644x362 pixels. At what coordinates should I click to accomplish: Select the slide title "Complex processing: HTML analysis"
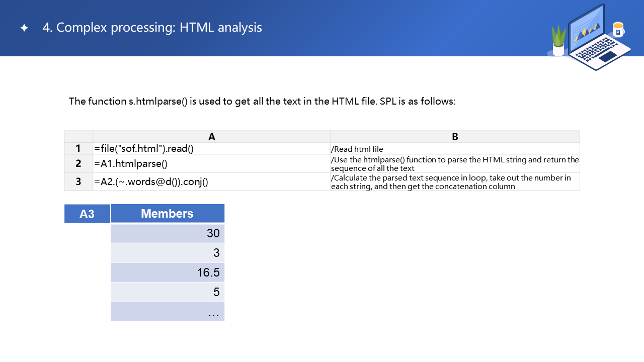tap(152, 27)
